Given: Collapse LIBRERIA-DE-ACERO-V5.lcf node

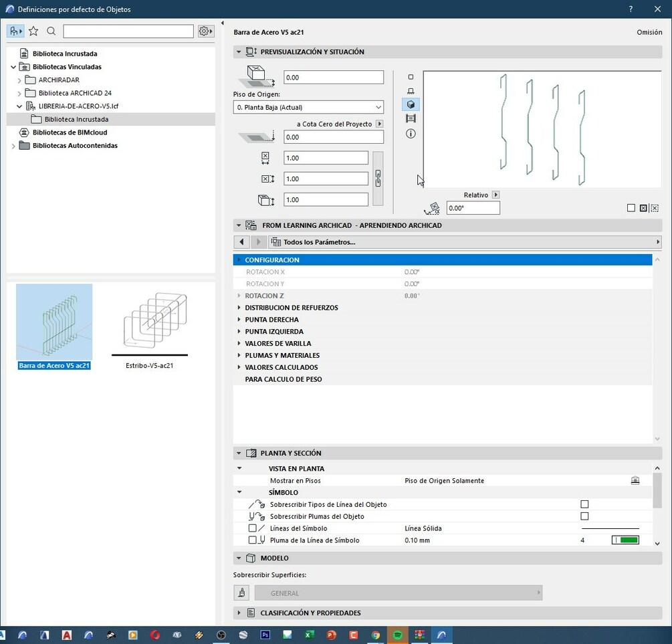Looking at the screenshot, I should pos(19,106).
